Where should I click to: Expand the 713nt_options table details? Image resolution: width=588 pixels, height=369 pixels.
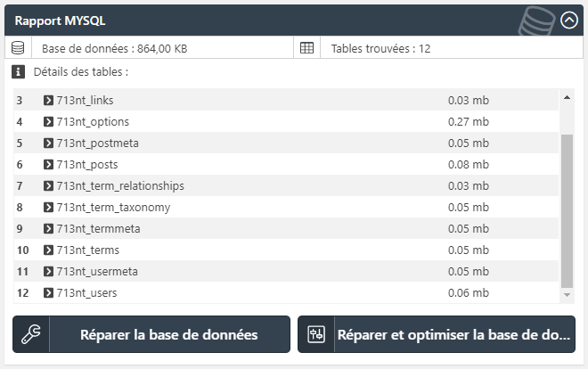(x=48, y=121)
